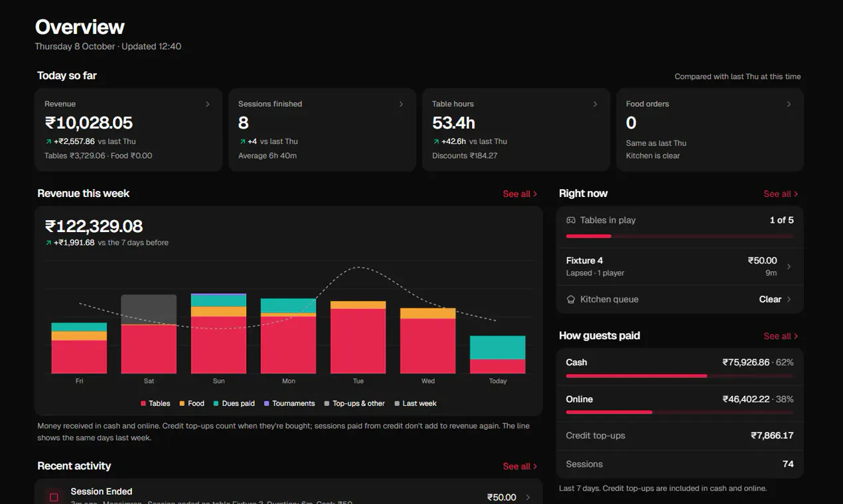The height and width of the screenshot is (504, 843).
Task: Click the red Tables legend swatch
Action: pyautogui.click(x=143, y=403)
